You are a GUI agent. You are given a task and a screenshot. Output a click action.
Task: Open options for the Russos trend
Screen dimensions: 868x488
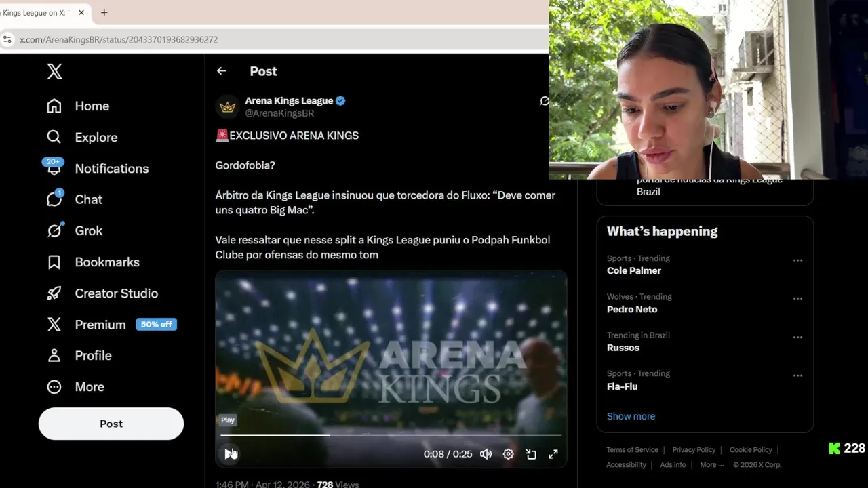[797, 337]
